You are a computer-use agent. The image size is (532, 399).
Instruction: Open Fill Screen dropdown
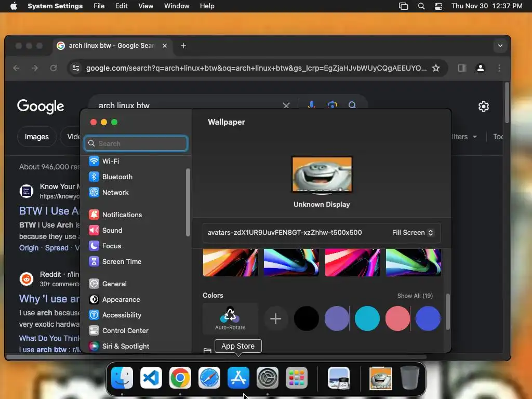(413, 232)
